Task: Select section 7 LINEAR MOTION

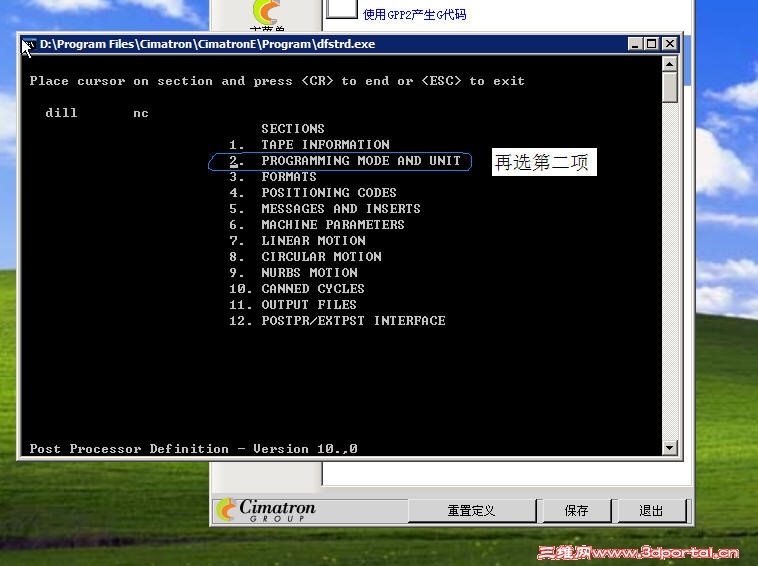Action: coord(297,240)
